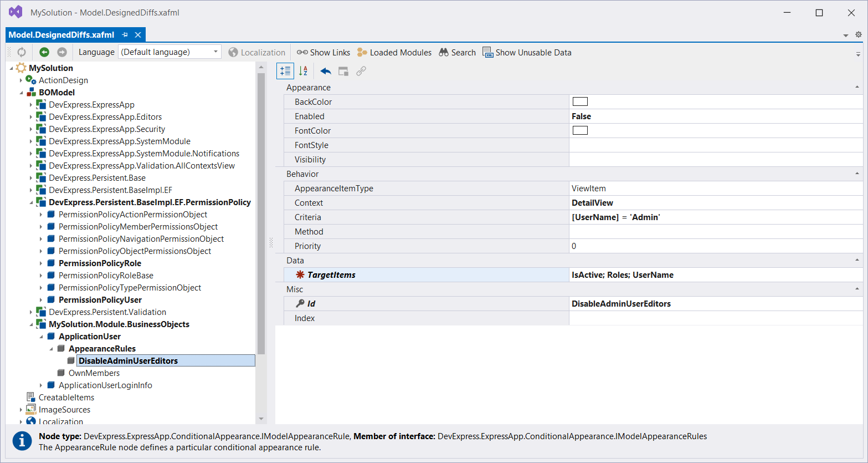Screen dimensions: 868x463
Task: Click the FontColor color swatch
Action: pyautogui.click(x=580, y=130)
